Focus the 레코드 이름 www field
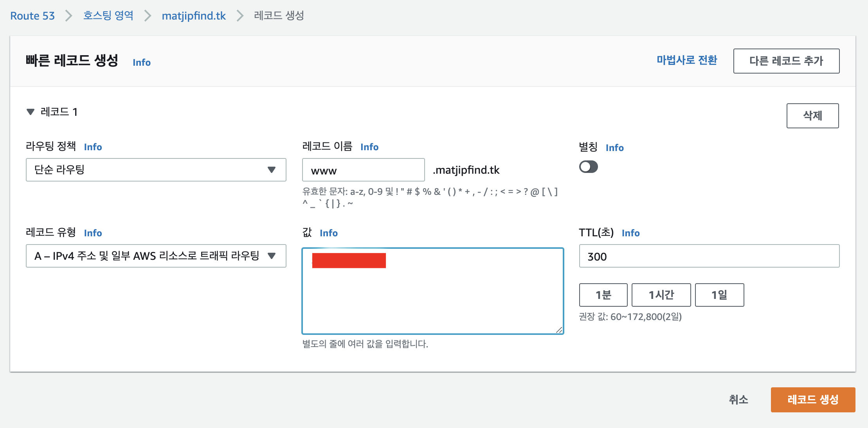The height and width of the screenshot is (428, 868). 363,170
